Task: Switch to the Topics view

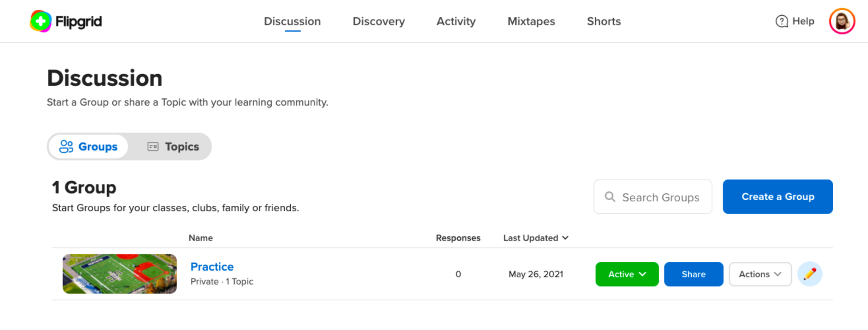Action: 173,147
